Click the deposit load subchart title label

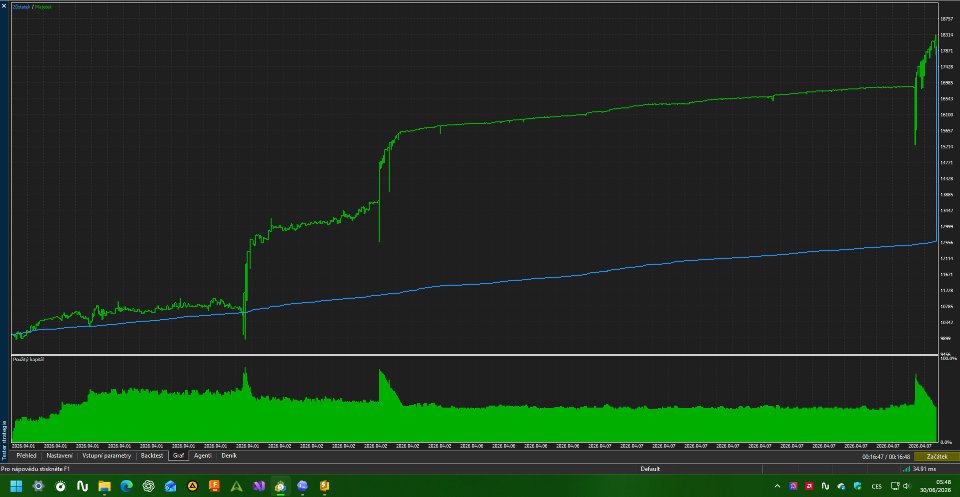[30, 359]
